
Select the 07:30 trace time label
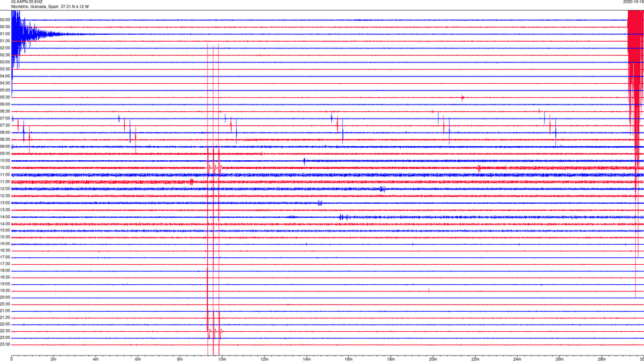pyautogui.click(x=5, y=125)
